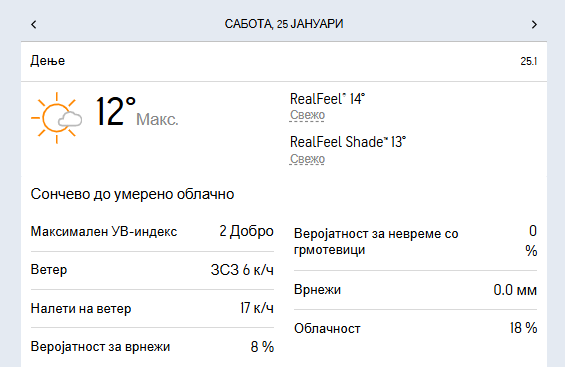Screen dimensions: 565x367
Task: Select the Ветер ЗСЗ 6 к/ч row
Action: (152, 270)
